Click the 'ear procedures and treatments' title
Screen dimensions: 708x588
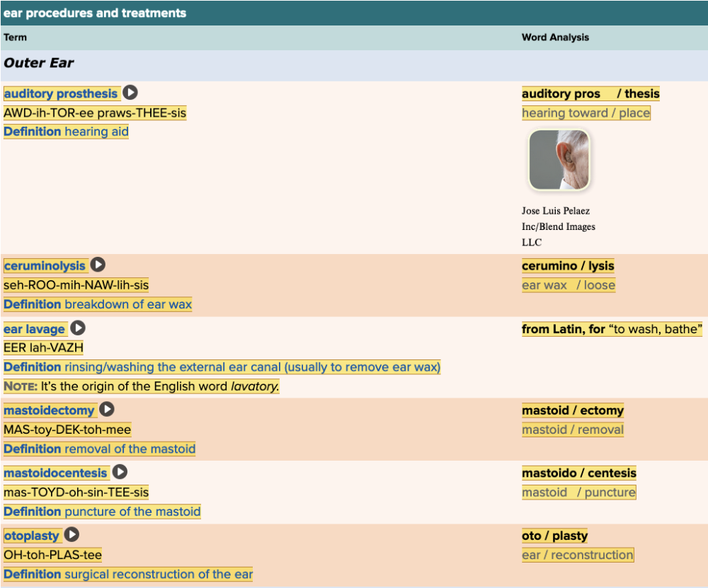tap(95, 13)
